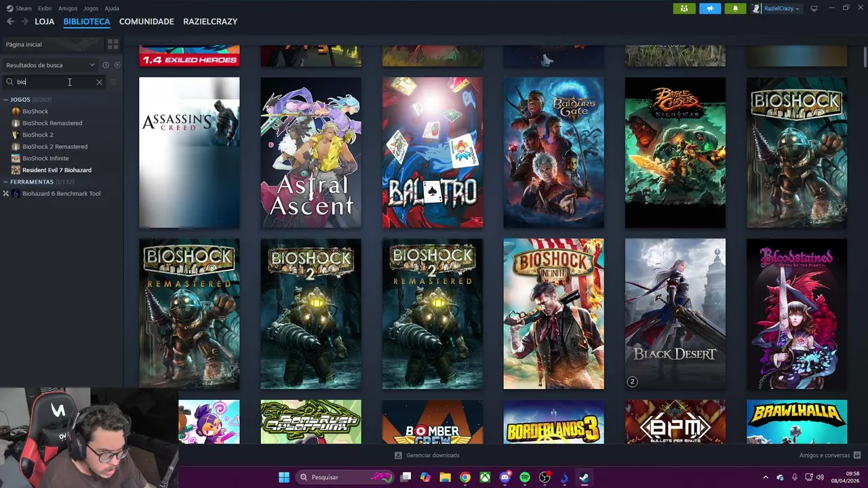Open microphone tray icon
Screen dimensions: 868x488
tap(793, 477)
